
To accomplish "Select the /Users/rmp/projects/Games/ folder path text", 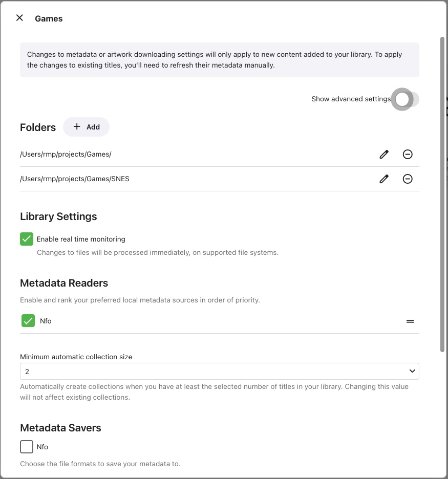I will pos(66,154).
